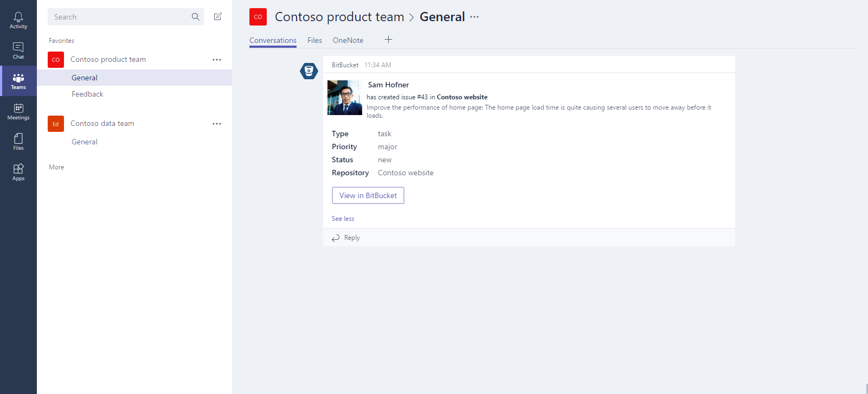Expand the More teams section
The image size is (868, 394).
coord(56,167)
